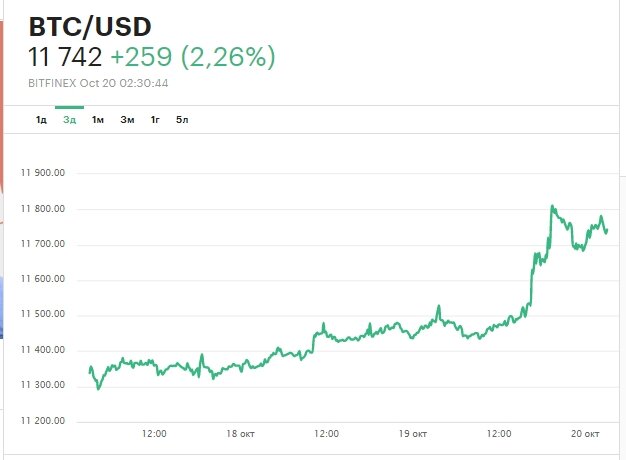Viewport: 626px width, 460px height.
Task: Click the 11 800.00 price level label
Action: [42, 209]
